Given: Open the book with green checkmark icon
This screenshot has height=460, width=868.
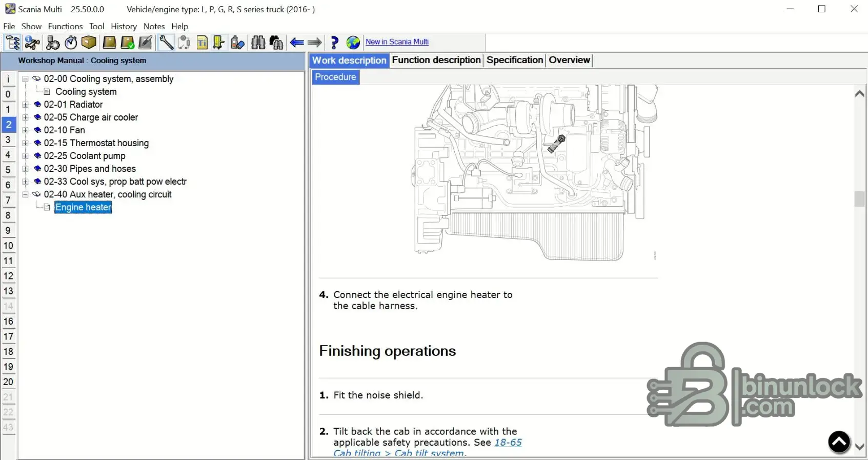Looking at the screenshot, I should click(127, 43).
